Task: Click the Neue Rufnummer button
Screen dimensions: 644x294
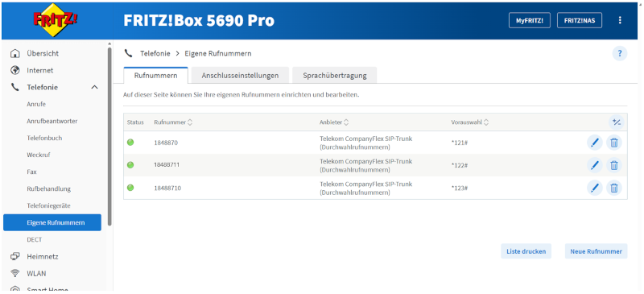Action: coord(596,251)
